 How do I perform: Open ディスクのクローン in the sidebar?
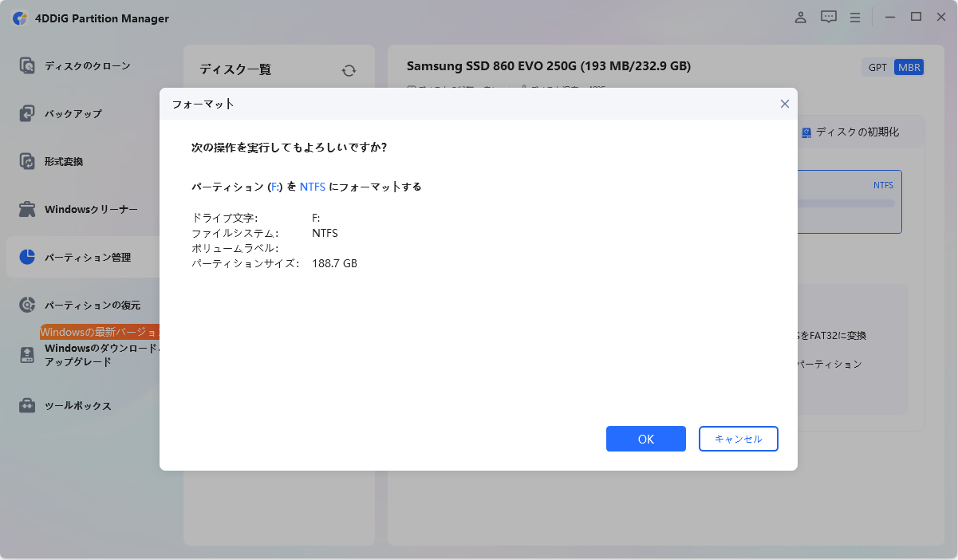tap(87, 65)
